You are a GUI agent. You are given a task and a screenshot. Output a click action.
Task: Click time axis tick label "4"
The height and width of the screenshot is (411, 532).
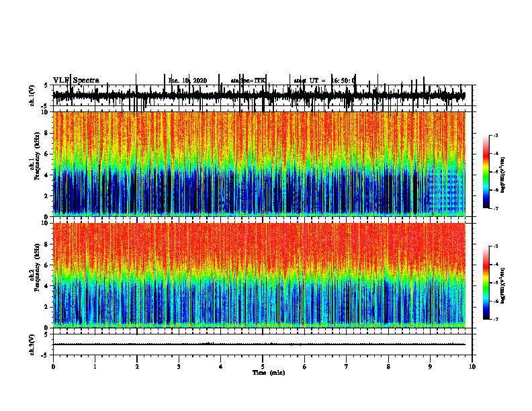(x=221, y=367)
